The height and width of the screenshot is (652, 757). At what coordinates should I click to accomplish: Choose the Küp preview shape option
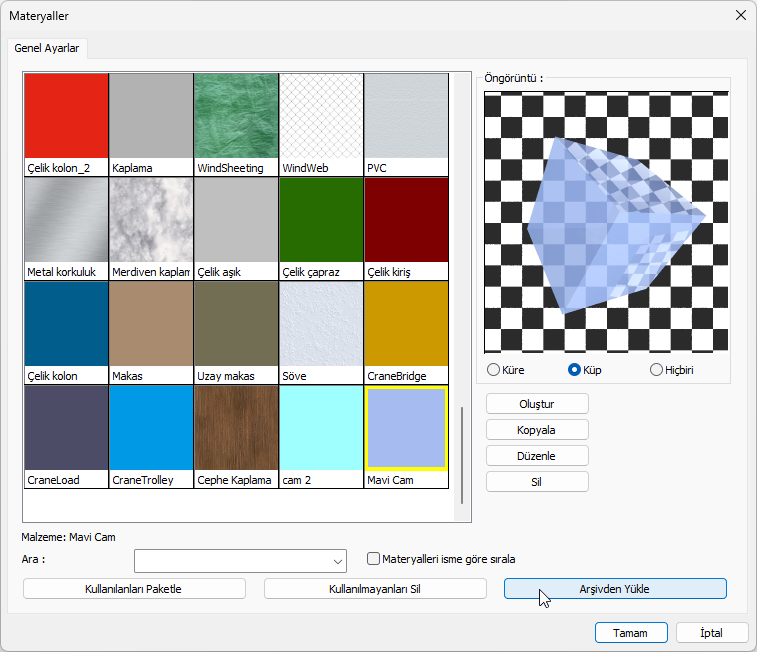pos(575,370)
